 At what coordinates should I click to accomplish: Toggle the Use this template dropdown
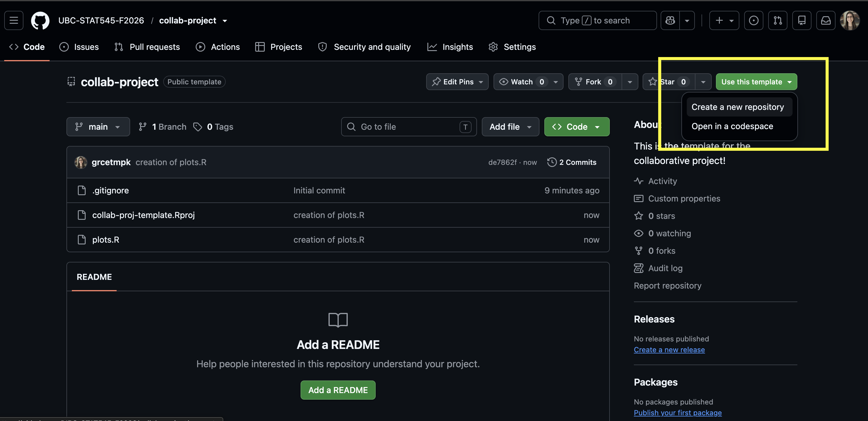pyautogui.click(x=756, y=82)
